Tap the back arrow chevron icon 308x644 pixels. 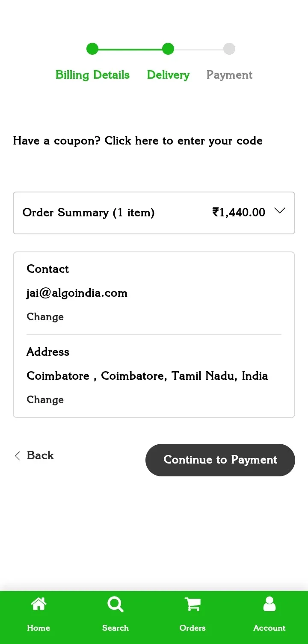pyautogui.click(x=18, y=456)
